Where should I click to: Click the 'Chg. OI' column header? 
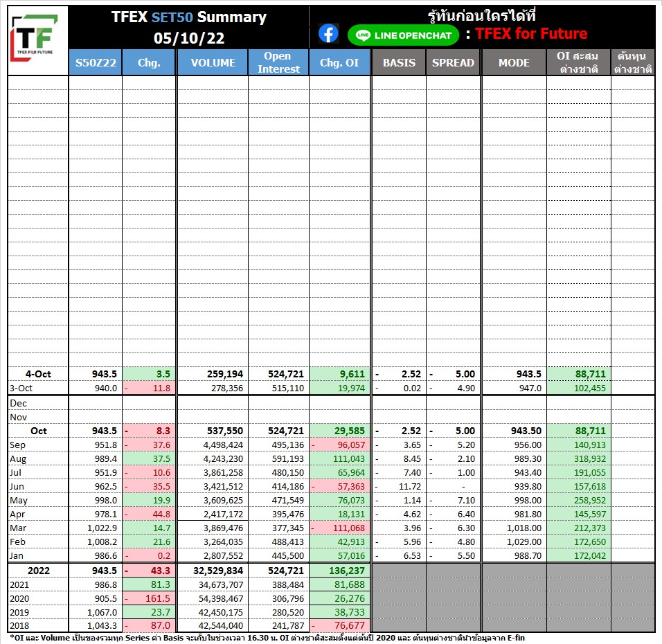(339, 62)
